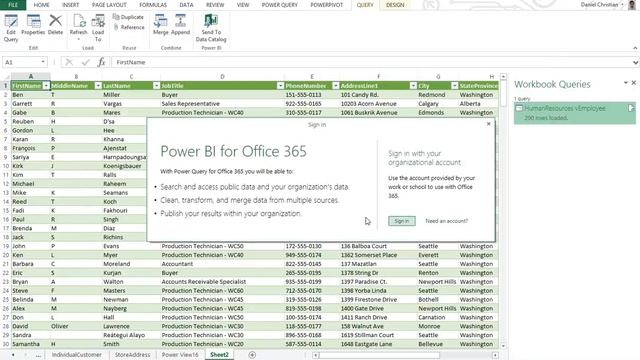
Task: Click the cell 1648 Eastgate Lane
Action: (x=378, y=344)
